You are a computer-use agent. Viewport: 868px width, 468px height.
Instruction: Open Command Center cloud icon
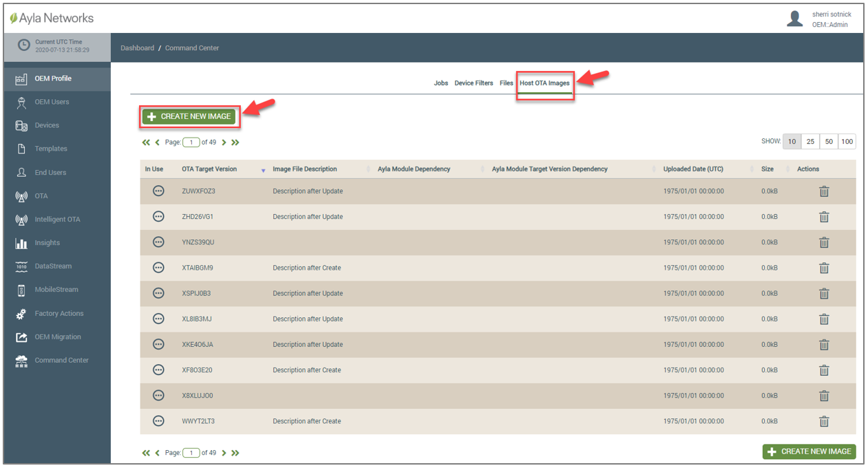(21, 361)
